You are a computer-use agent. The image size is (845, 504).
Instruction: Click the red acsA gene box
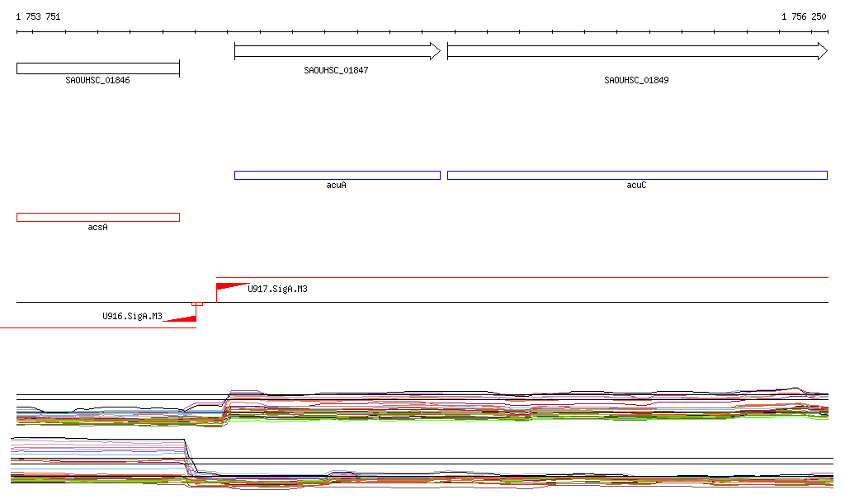point(97,217)
